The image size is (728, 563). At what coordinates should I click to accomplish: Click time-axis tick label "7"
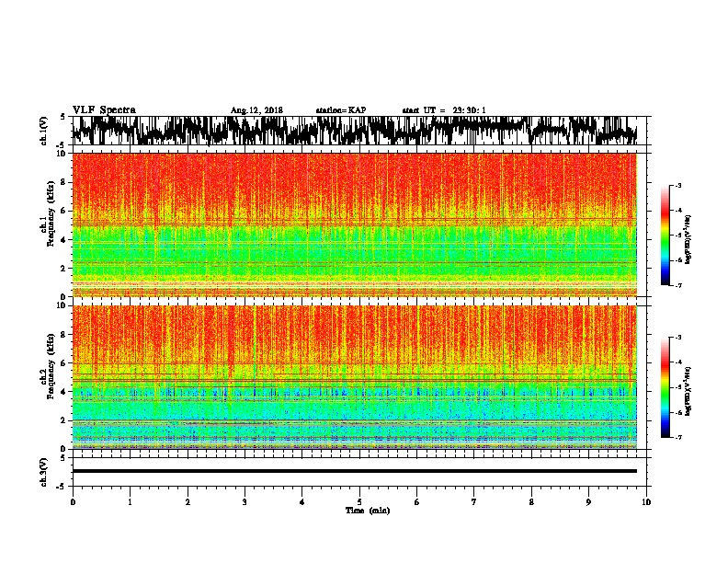(474, 502)
